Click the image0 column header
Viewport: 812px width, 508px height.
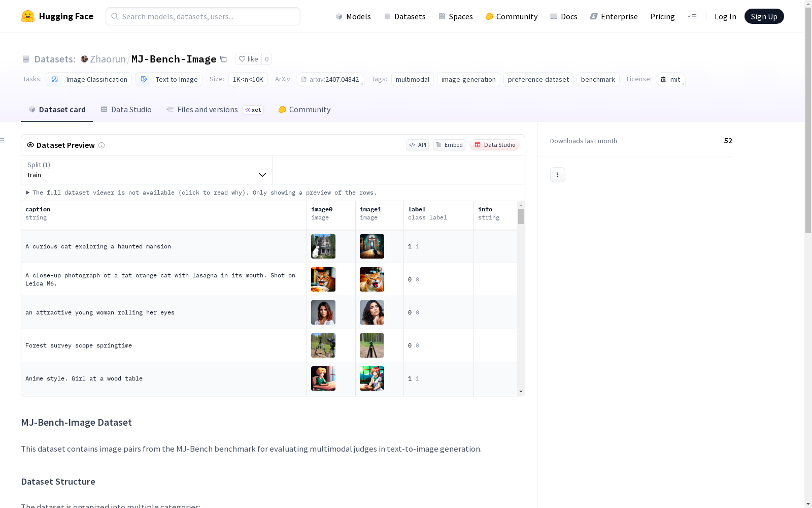click(331, 215)
